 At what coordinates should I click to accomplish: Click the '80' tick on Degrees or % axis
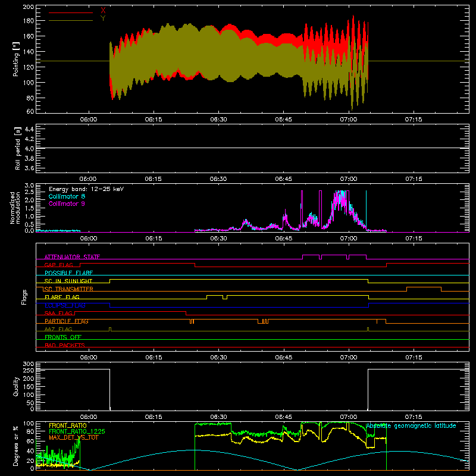(x=30, y=431)
